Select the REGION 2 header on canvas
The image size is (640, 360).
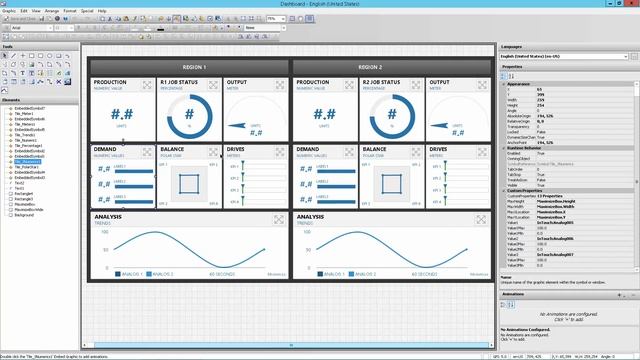(392, 67)
